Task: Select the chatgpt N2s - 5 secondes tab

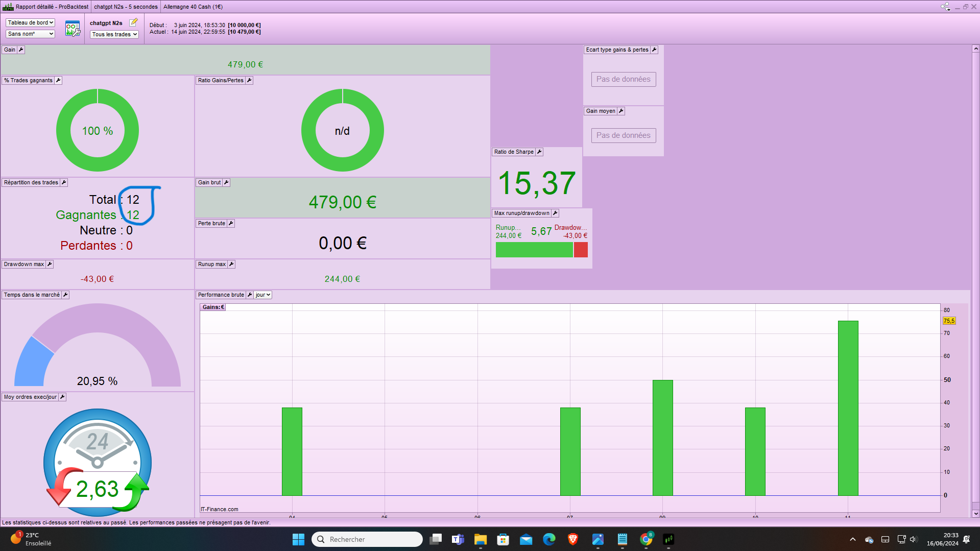Action: (x=126, y=7)
